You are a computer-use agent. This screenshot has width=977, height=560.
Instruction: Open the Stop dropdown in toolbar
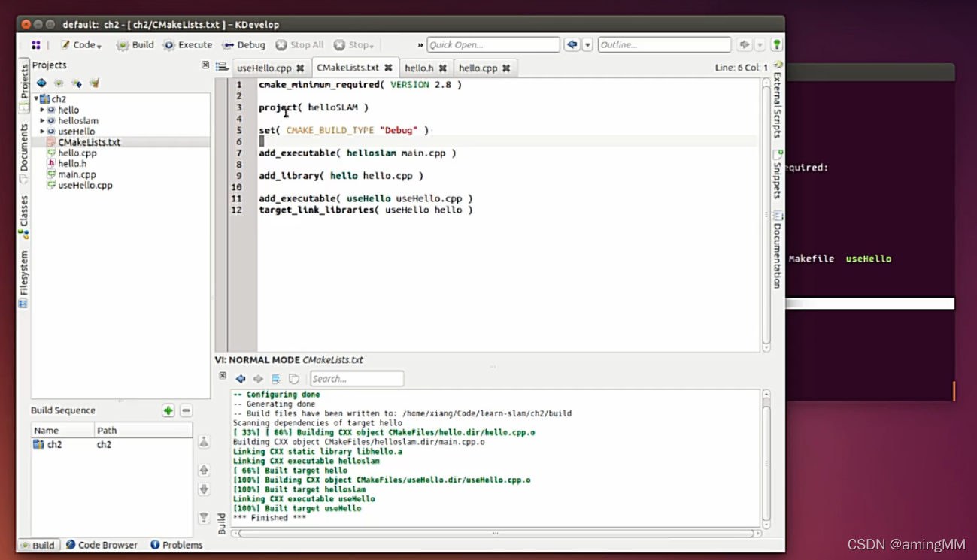tap(353, 45)
